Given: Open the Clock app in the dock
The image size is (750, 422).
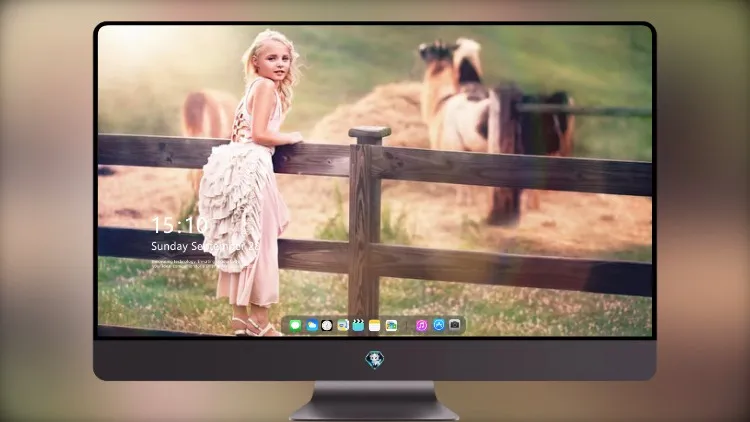Looking at the screenshot, I should [327, 325].
